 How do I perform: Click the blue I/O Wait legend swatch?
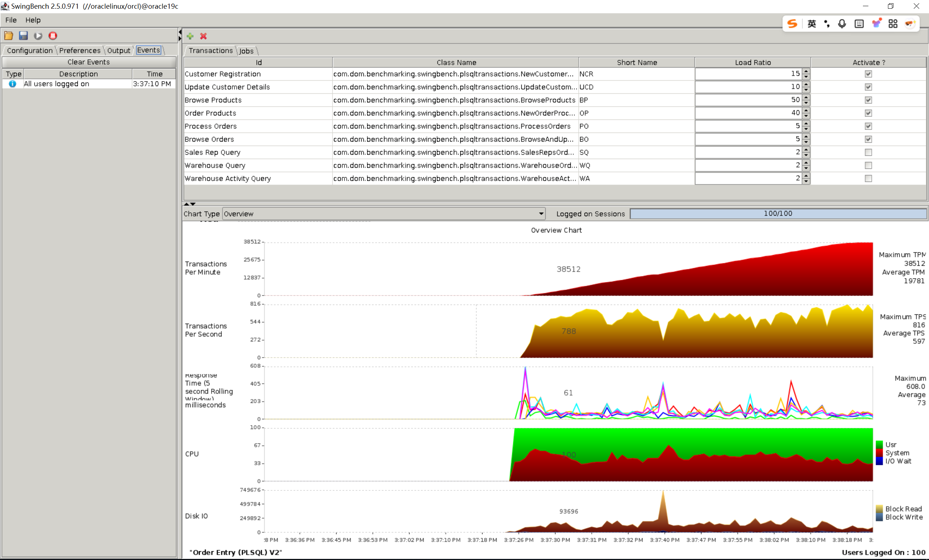click(879, 461)
